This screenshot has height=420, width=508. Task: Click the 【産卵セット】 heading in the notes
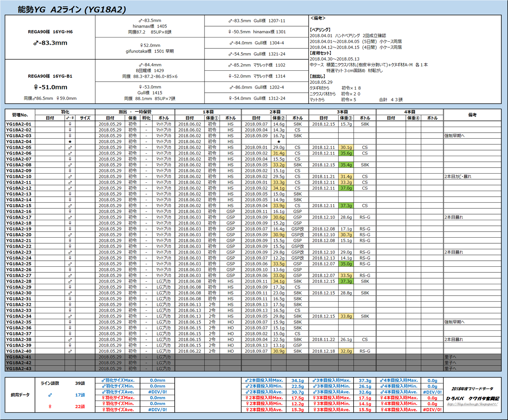[x=320, y=53]
